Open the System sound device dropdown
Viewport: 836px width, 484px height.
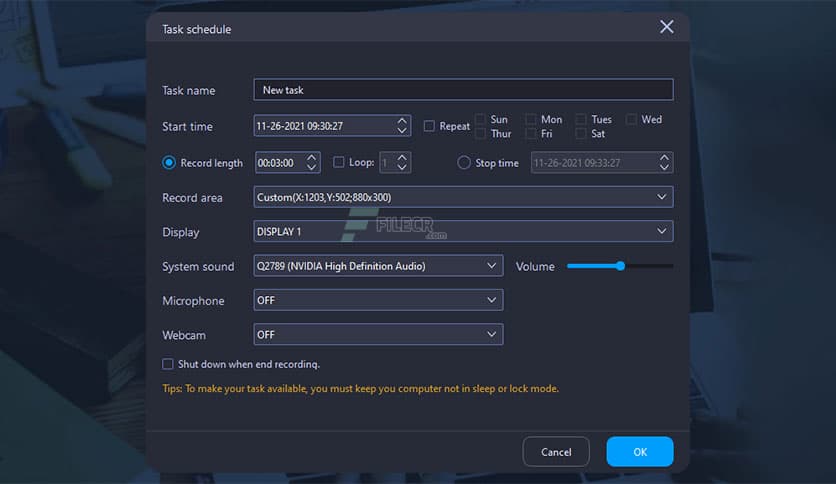[x=378, y=265]
